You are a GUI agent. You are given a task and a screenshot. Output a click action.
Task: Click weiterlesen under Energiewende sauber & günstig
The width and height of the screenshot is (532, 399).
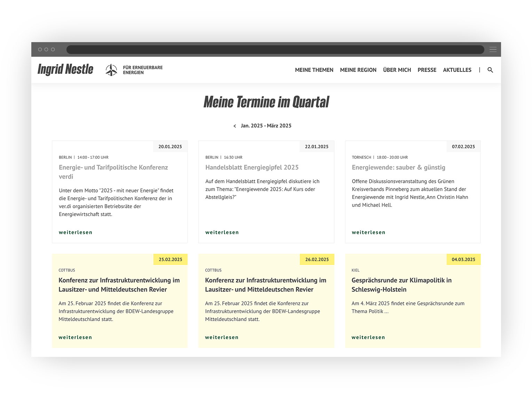pos(368,232)
